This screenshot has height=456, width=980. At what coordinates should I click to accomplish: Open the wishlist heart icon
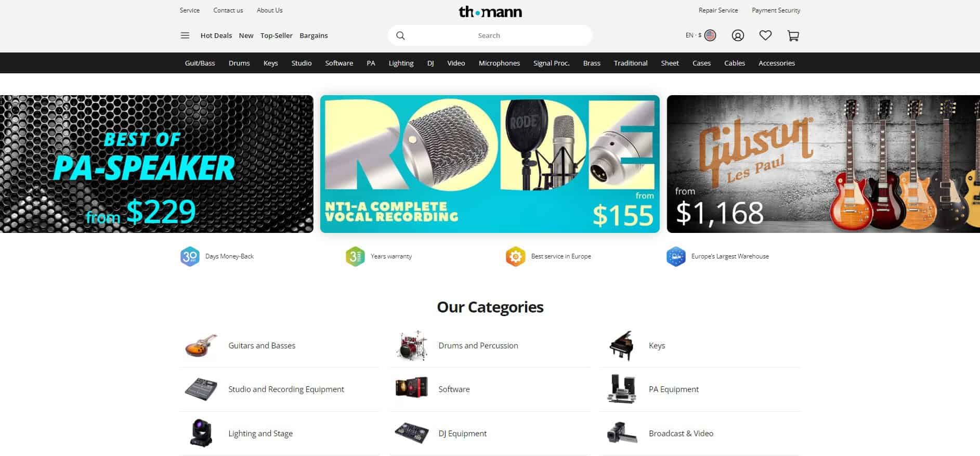(x=765, y=35)
